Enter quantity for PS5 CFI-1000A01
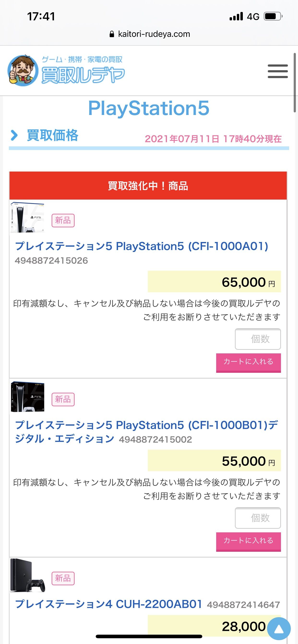This screenshot has width=298, height=644. pos(258,339)
